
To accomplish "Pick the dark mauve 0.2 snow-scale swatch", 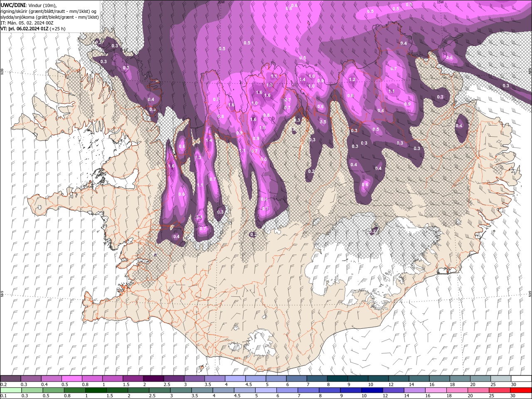I will point(10,378).
